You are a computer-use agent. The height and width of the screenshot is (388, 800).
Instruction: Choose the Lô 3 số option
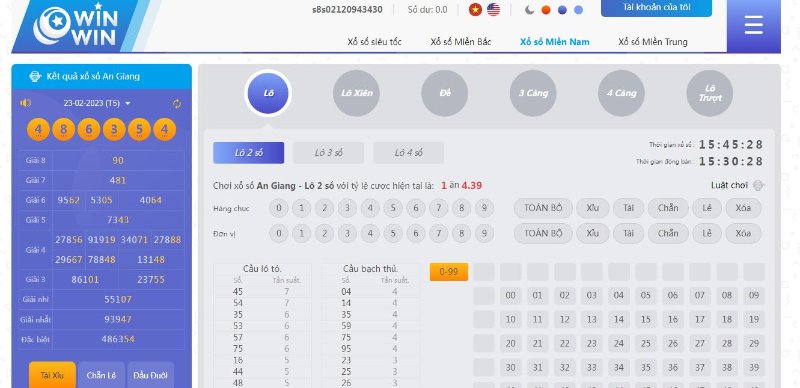click(329, 153)
